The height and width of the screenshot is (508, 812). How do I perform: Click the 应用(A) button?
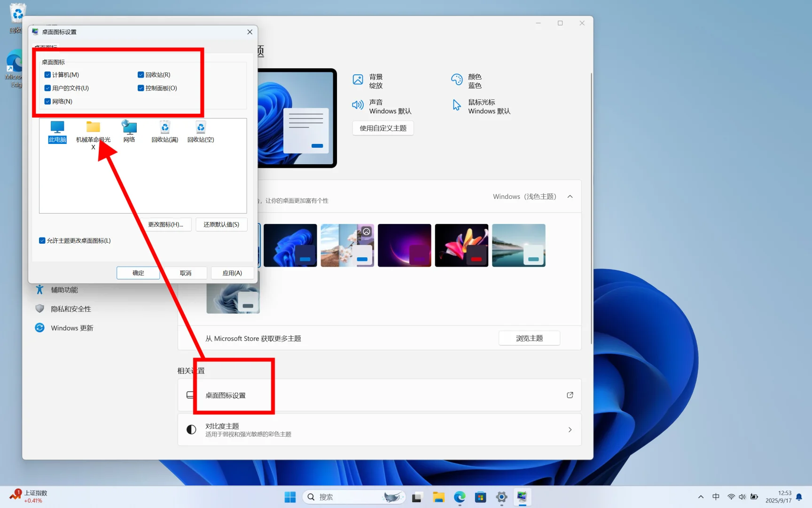(x=232, y=273)
